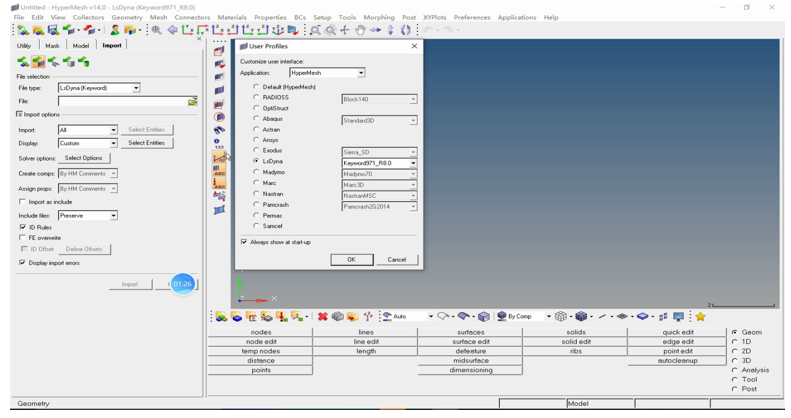Toggle the ID Rules checkbox

point(22,227)
